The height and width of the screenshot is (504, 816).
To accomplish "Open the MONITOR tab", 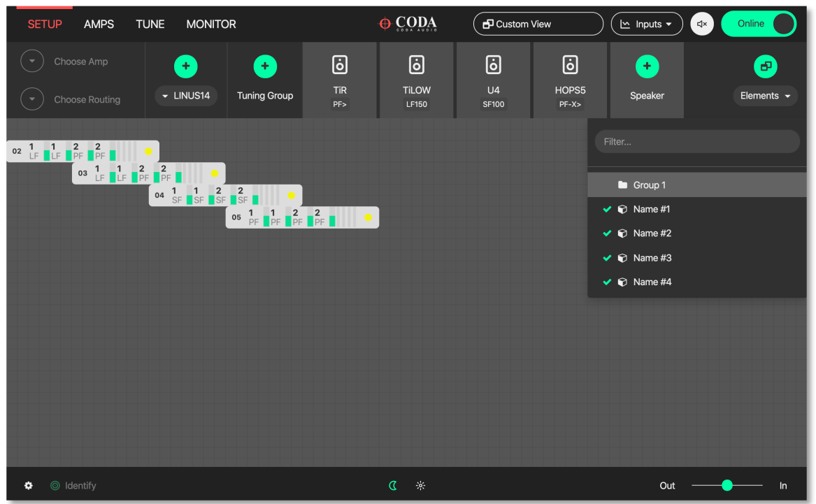I will point(211,24).
